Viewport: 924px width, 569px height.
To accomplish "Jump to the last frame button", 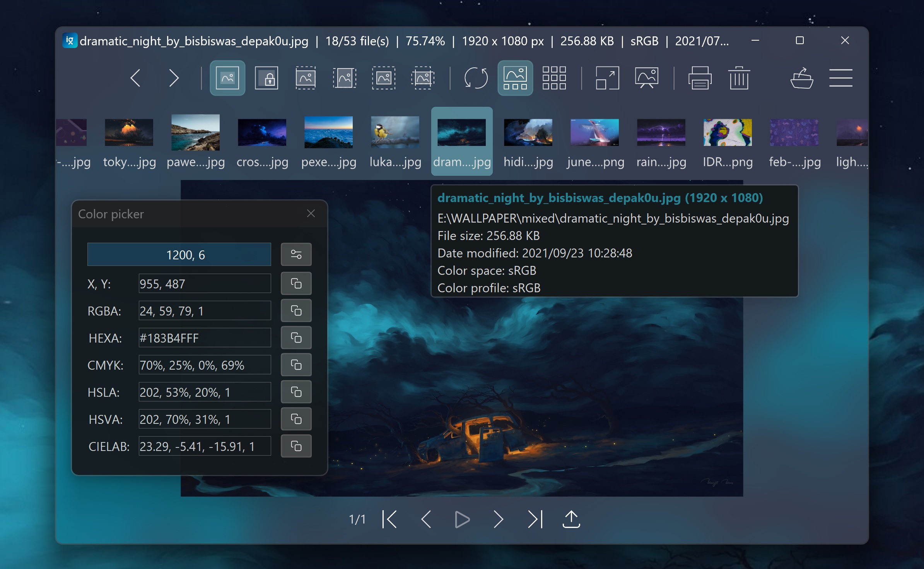I will pyautogui.click(x=535, y=519).
